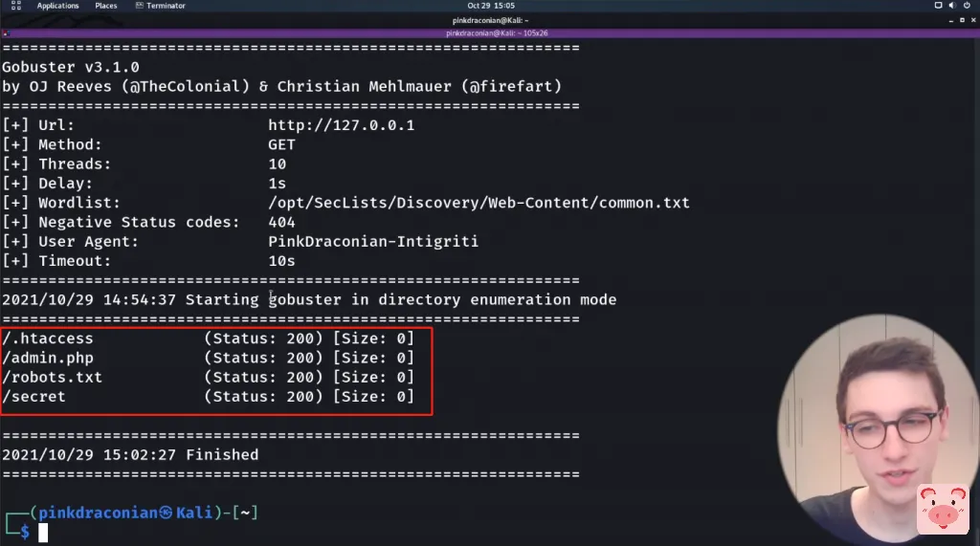Image resolution: width=980 pixels, height=546 pixels.
Task: Open the Activities grid icon in top bar
Action: (x=16, y=6)
